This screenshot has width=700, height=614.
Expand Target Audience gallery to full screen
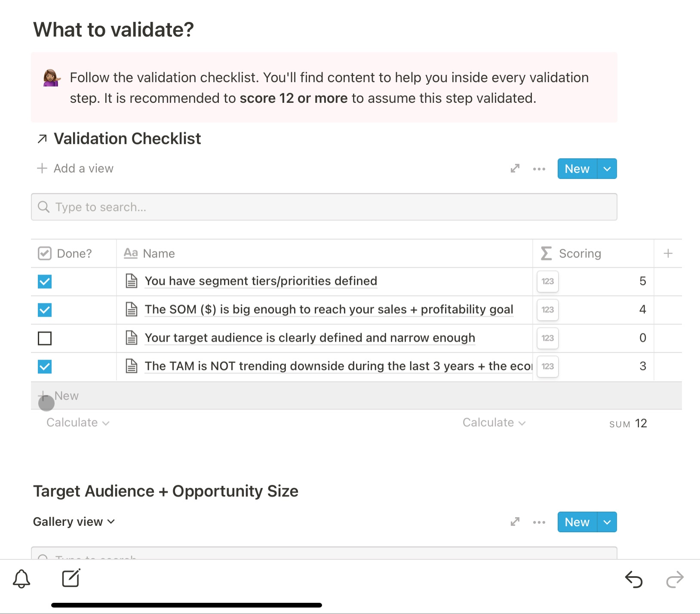point(515,522)
